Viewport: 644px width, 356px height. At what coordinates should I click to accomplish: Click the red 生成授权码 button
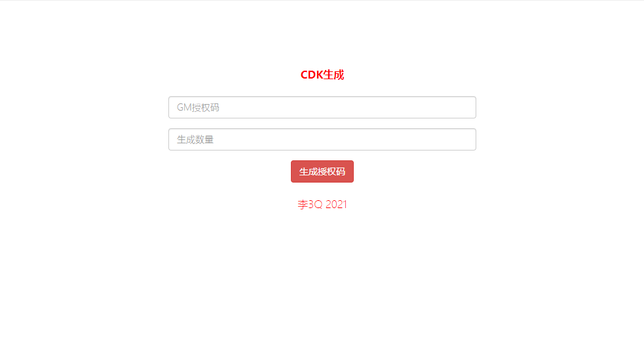point(322,171)
